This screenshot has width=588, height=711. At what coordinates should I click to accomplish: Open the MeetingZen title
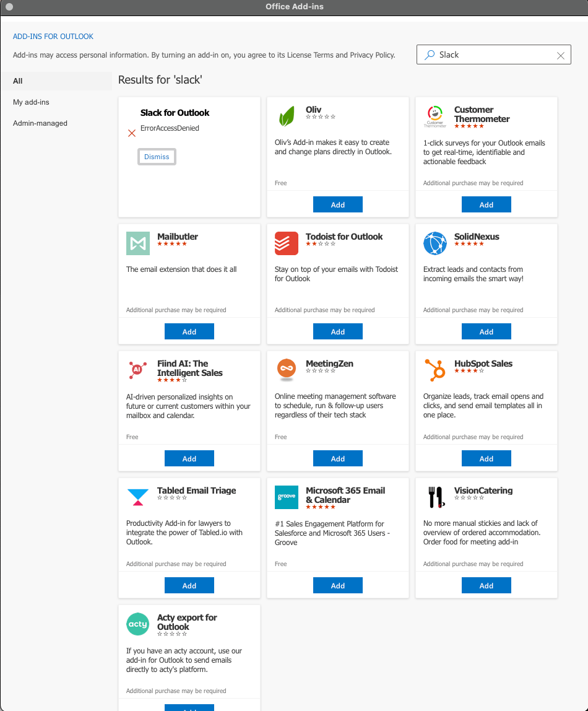tap(329, 364)
